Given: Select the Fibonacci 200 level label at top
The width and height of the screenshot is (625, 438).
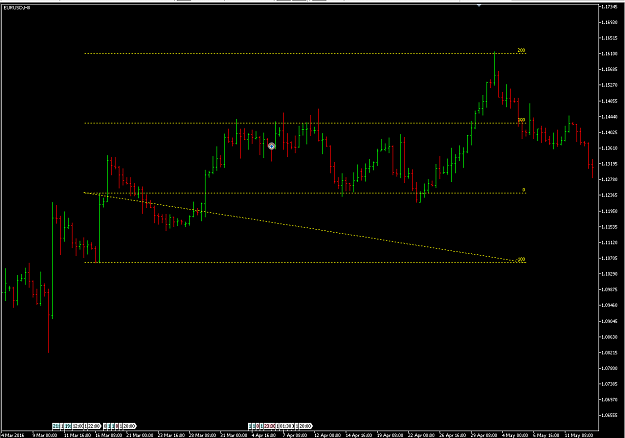Looking at the screenshot, I should click(521, 51).
